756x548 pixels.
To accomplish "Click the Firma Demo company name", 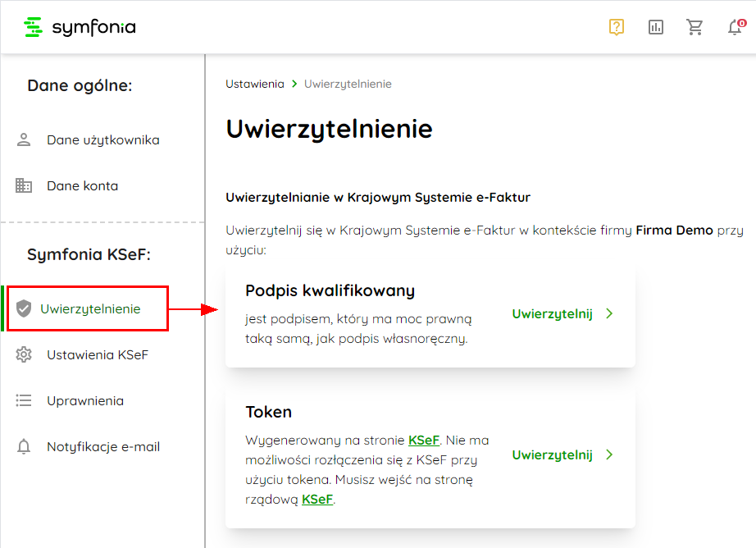I will point(674,230).
